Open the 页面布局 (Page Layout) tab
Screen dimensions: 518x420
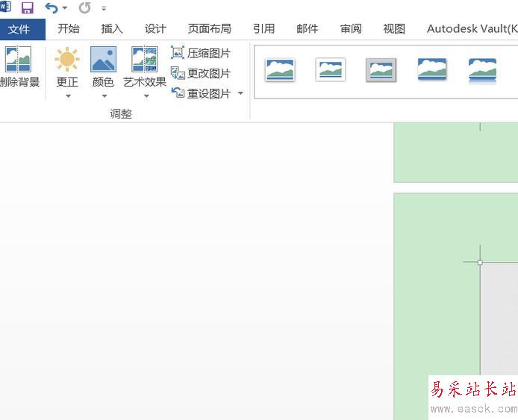point(210,29)
